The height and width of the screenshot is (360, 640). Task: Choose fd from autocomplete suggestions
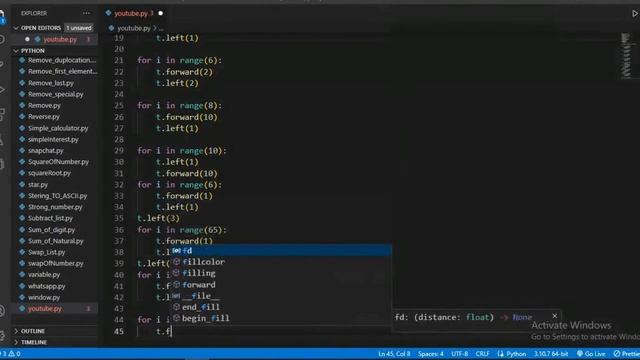[281, 251]
